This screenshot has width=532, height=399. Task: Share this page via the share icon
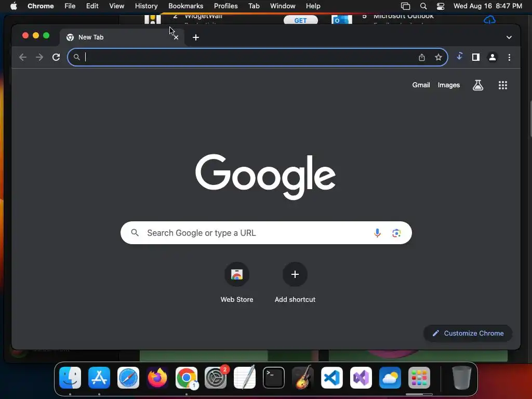point(422,57)
